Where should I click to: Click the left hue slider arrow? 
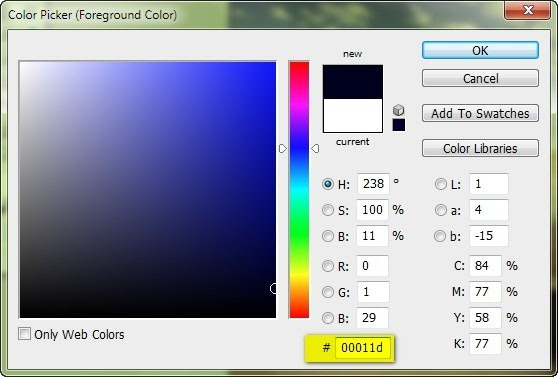click(283, 148)
